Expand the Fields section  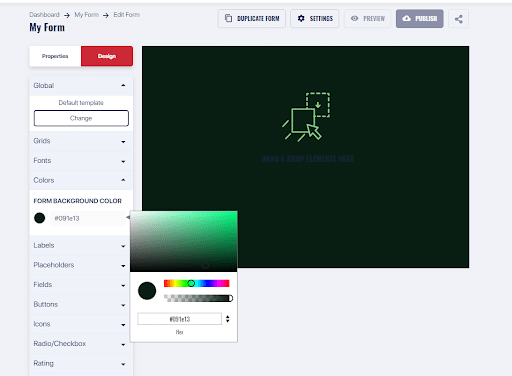pyautogui.click(x=81, y=285)
